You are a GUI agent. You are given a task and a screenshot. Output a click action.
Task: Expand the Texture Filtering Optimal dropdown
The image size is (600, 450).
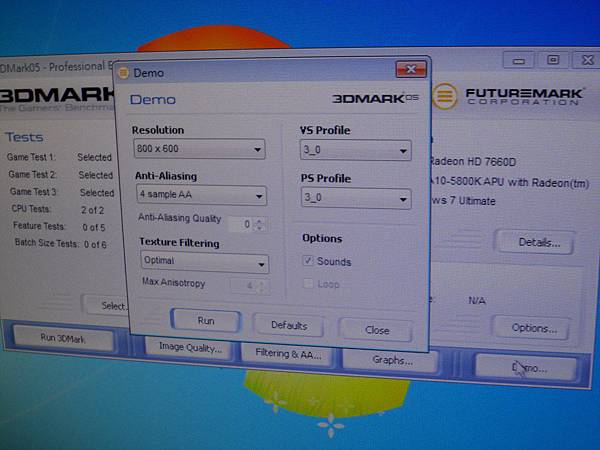coord(205,262)
